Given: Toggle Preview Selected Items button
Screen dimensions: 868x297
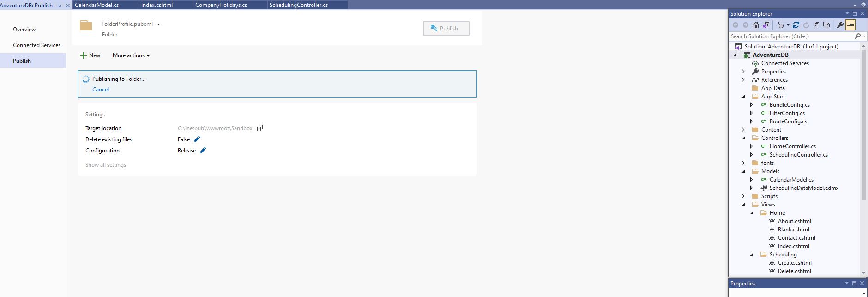Looking at the screenshot, I should coord(850,25).
